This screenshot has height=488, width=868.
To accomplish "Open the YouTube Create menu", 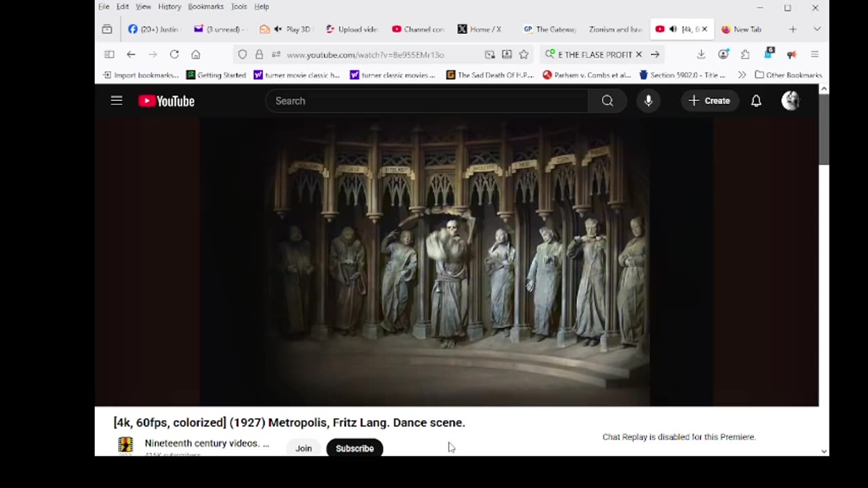I will coord(709,101).
